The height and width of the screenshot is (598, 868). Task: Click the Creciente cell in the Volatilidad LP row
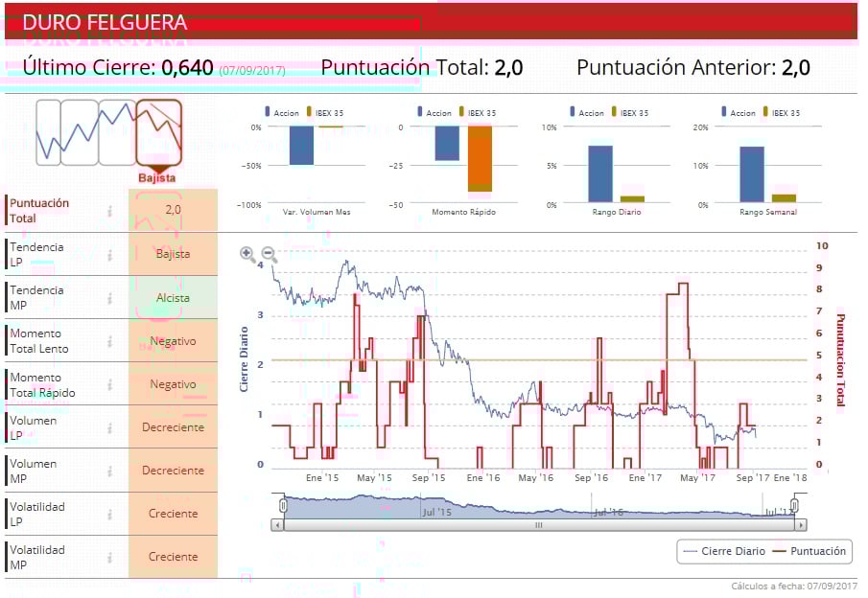(x=173, y=514)
